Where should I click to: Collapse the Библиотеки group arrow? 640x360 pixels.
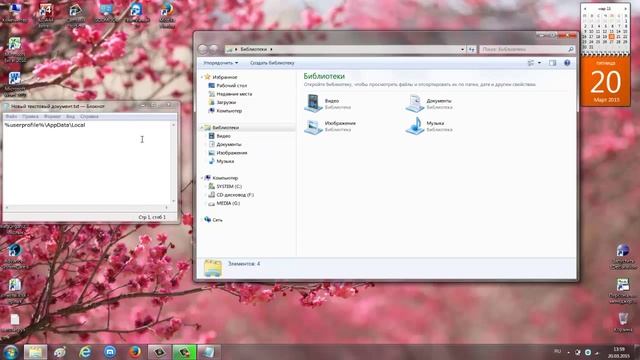coord(202,128)
